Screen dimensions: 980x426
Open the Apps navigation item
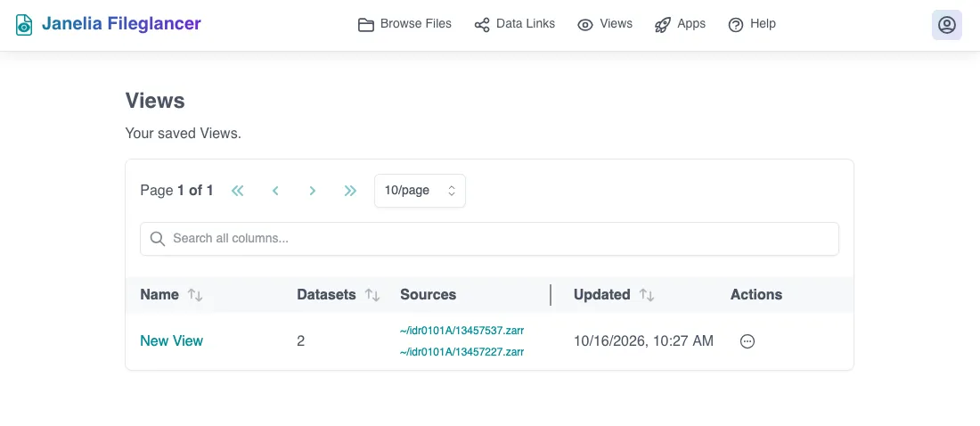tap(680, 24)
